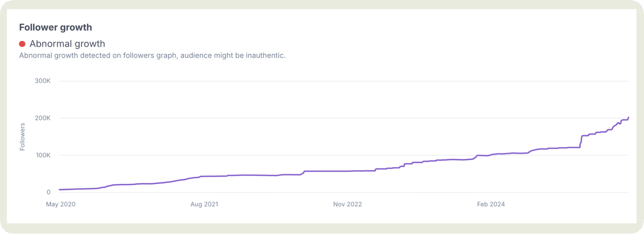Click the line directly above Aug 2021
This screenshot has width=644, height=234.
click(204, 176)
